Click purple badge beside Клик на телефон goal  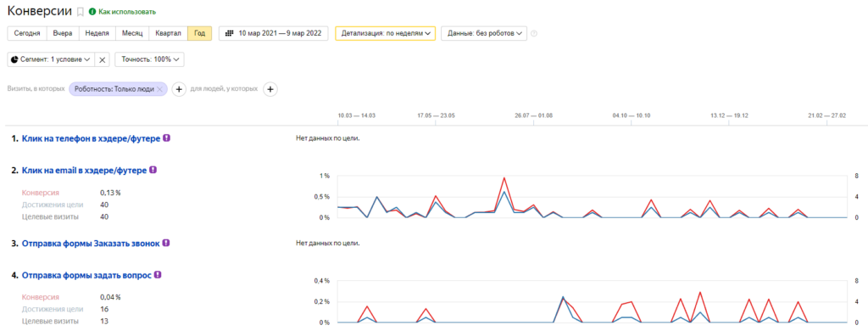(167, 138)
